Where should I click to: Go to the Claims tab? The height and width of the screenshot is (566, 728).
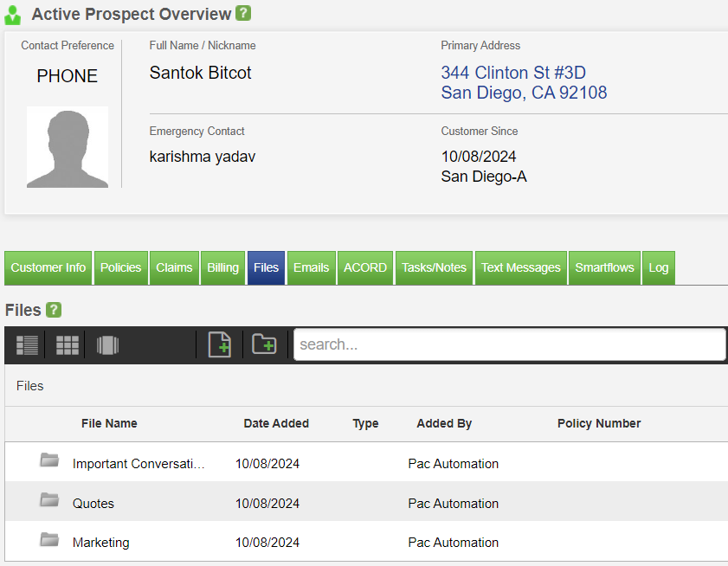pos(174,267)
